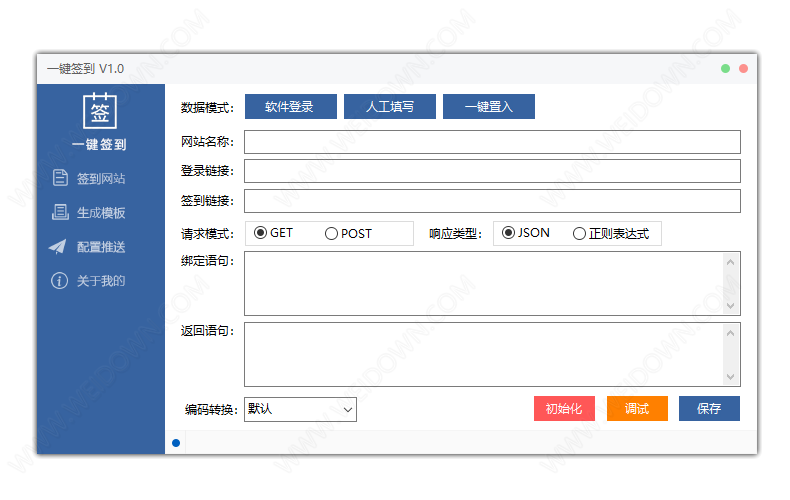This screenshot has width=790, height=500.
Task: Click into the 签到链接 input field
Action: point(492,201)
